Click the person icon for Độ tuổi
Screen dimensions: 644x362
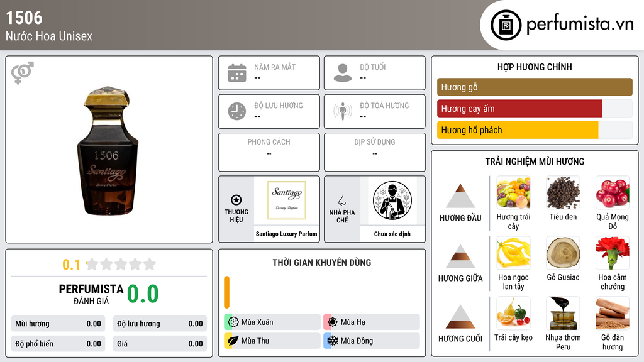(343, 73)
